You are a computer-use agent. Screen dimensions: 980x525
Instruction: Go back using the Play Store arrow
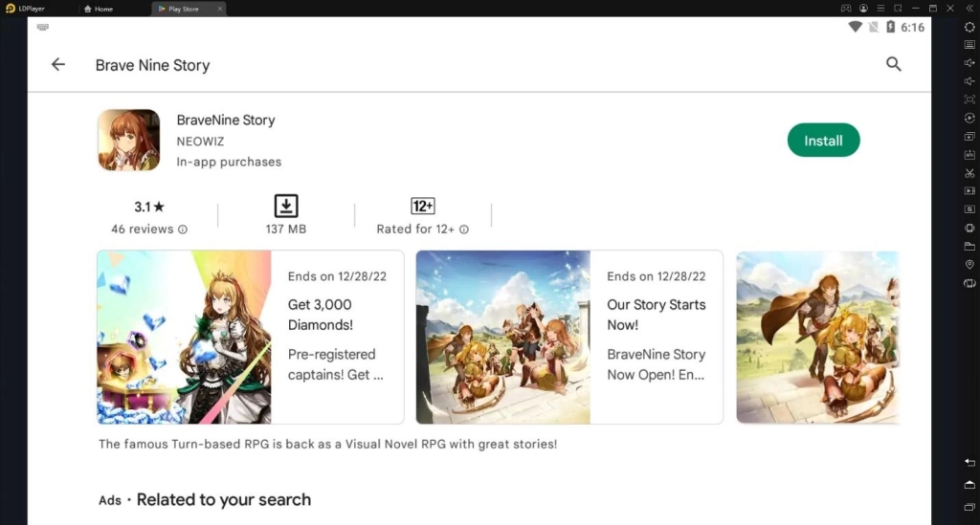[58, 64]
